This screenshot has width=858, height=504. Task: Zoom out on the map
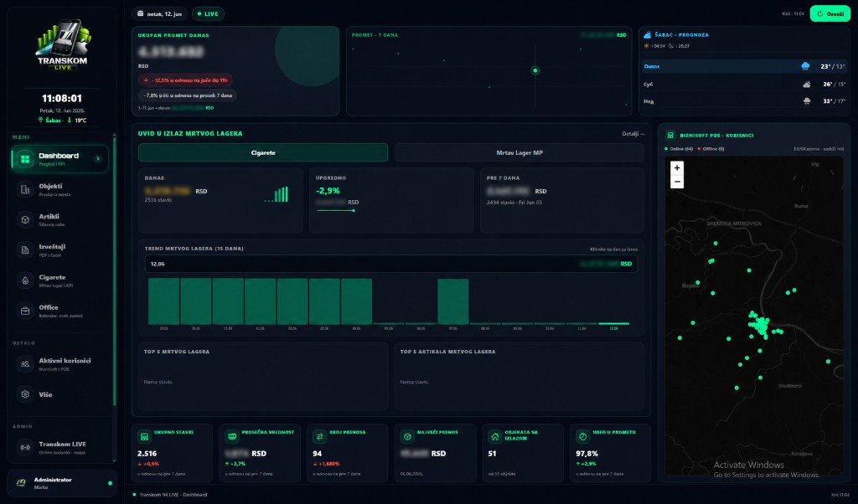pyautogui.click(x=677, y=182)
